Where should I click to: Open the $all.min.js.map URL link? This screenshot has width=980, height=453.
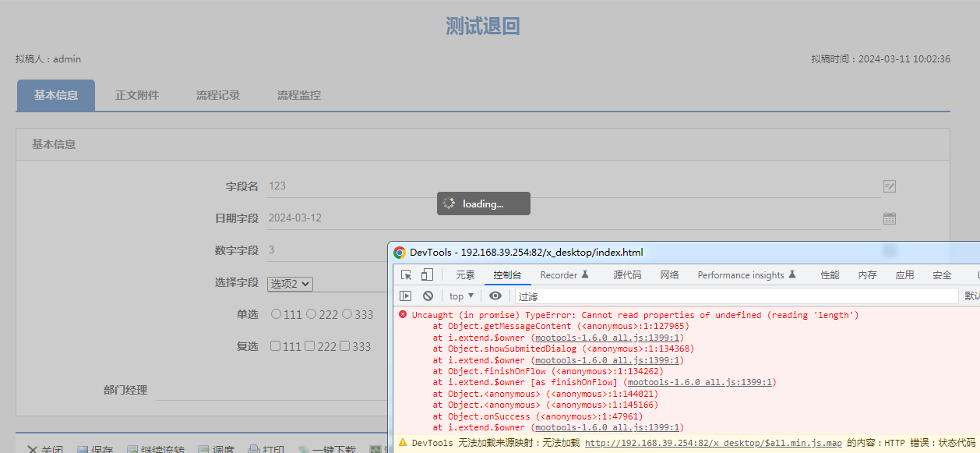714,443
